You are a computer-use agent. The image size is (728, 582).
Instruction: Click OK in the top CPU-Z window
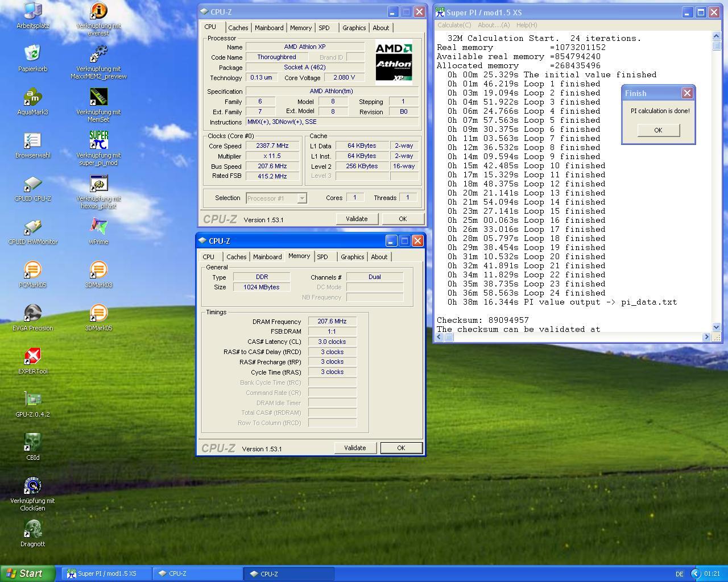click(403, 219)
